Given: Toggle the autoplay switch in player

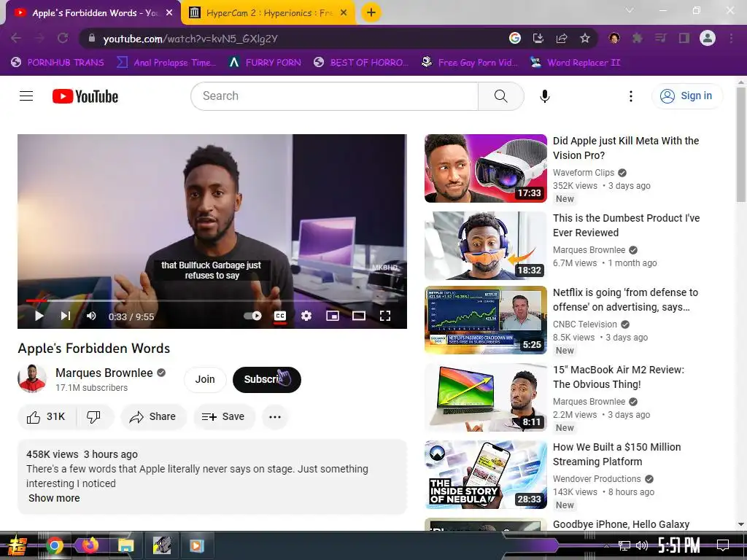Looking at the screenshot, I should [x=252, y=316].
